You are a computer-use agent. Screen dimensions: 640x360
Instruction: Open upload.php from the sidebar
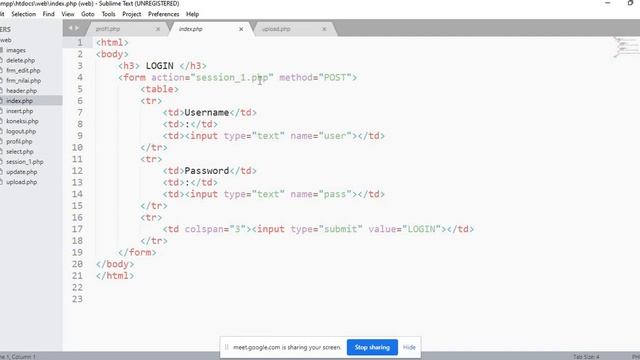[21, 182]
